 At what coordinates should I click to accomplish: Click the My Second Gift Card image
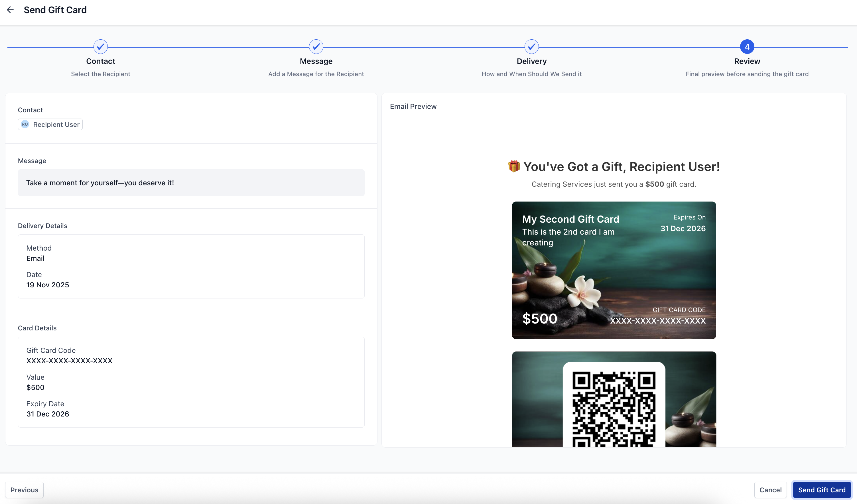click(x=614, y=270)
